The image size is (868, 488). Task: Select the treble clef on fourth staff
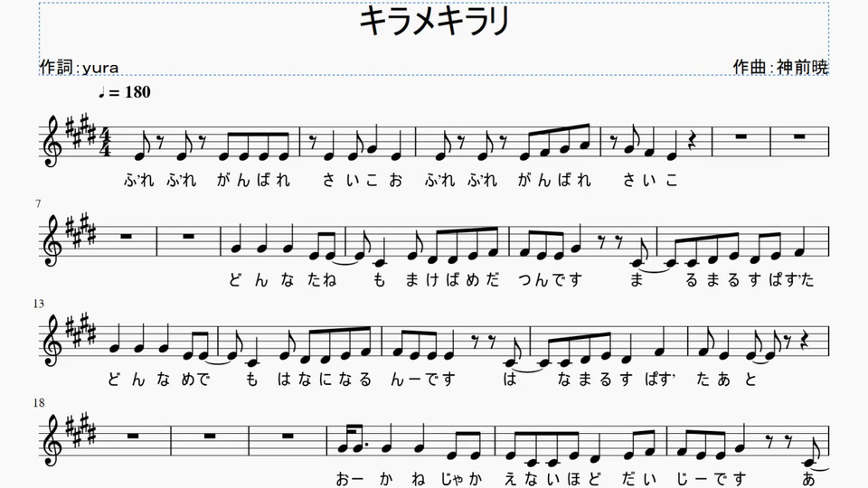point(52,440)
